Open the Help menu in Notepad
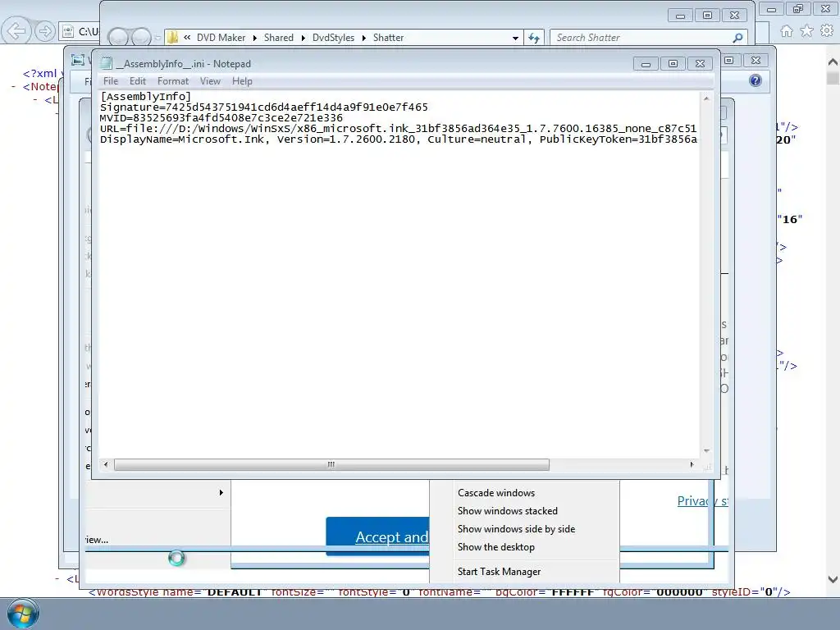 tap(242, 81)
